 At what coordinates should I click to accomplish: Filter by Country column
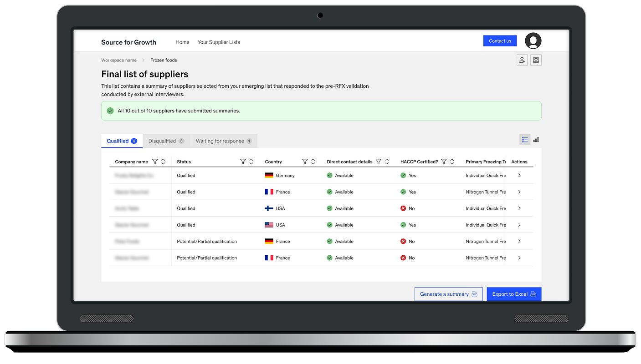pos(305,162)
